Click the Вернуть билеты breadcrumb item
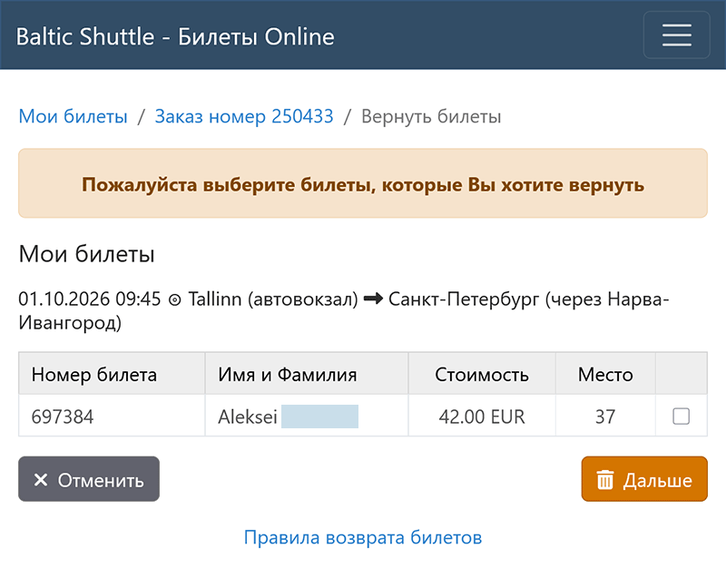The image size is (726, 588). pos(431,116)
